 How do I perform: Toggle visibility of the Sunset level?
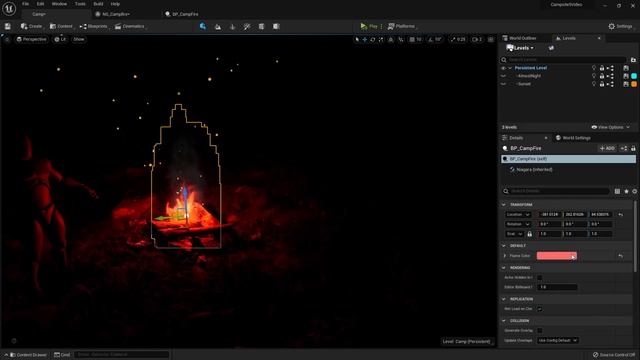503,84
